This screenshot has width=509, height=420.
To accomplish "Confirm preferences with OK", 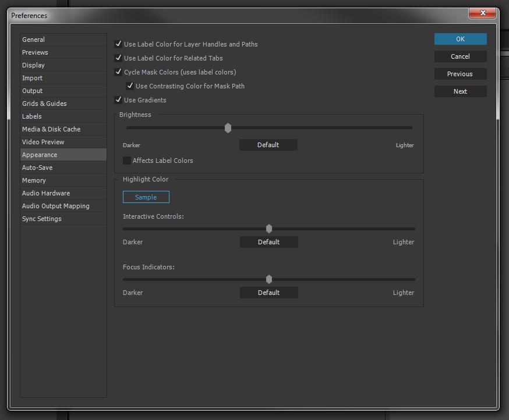I will click(460, 39).
